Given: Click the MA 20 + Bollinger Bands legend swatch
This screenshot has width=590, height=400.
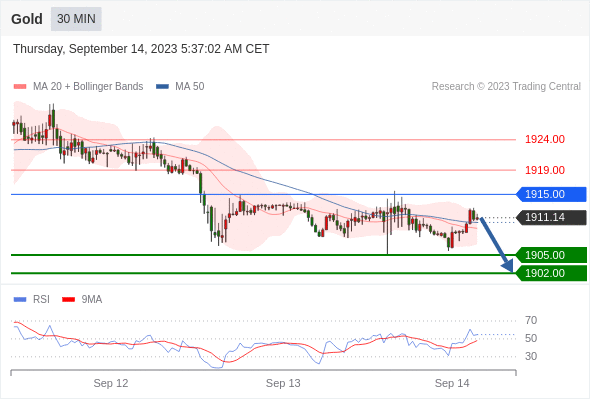Looking at the screenshot, I should [x=20, y=87].
